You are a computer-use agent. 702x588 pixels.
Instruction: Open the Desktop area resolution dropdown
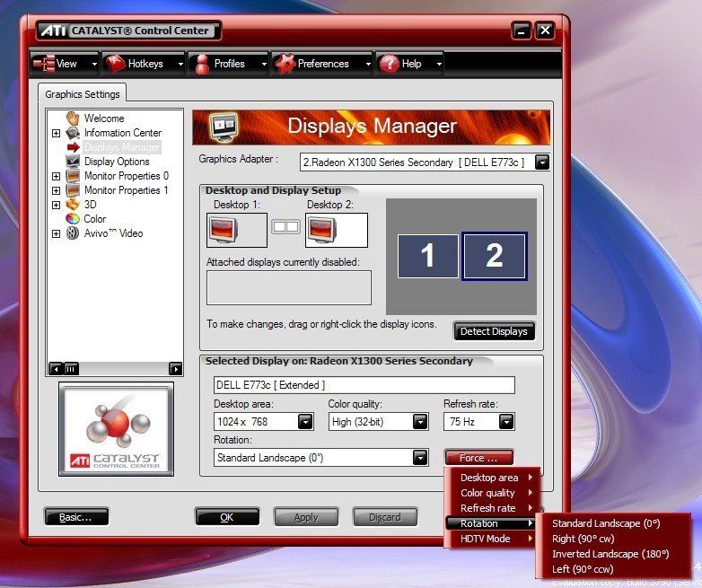click(305, 421)
